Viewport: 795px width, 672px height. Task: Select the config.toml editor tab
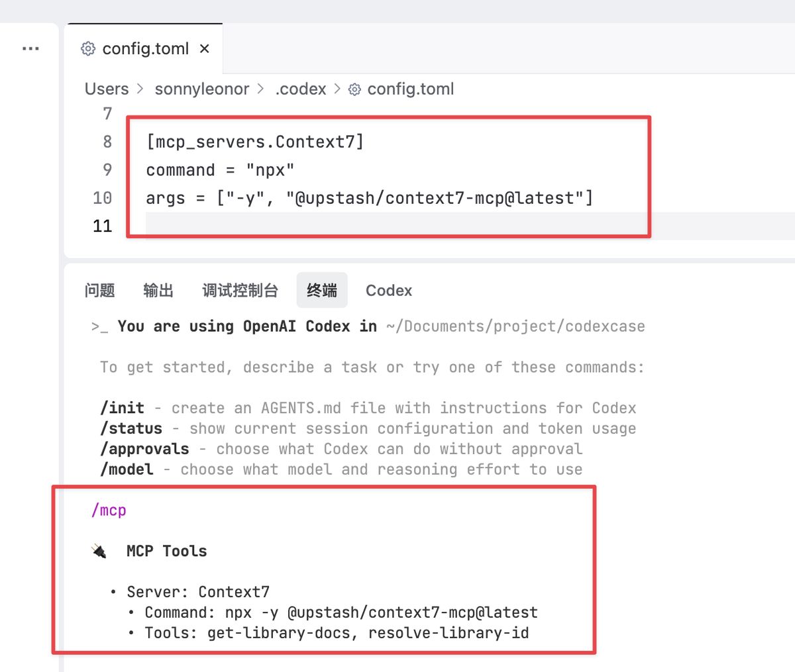pyautogui.click(x=145, y=49)
